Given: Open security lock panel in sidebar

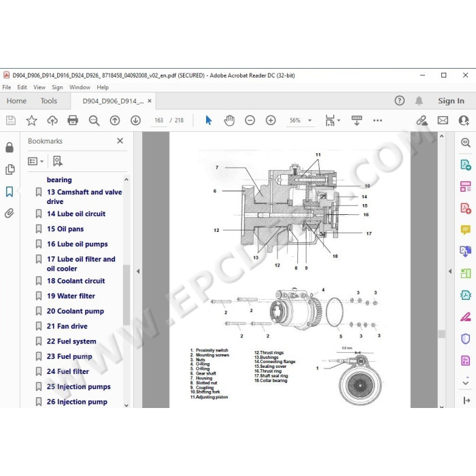Looking at the screenshot, I should [10, 148].
